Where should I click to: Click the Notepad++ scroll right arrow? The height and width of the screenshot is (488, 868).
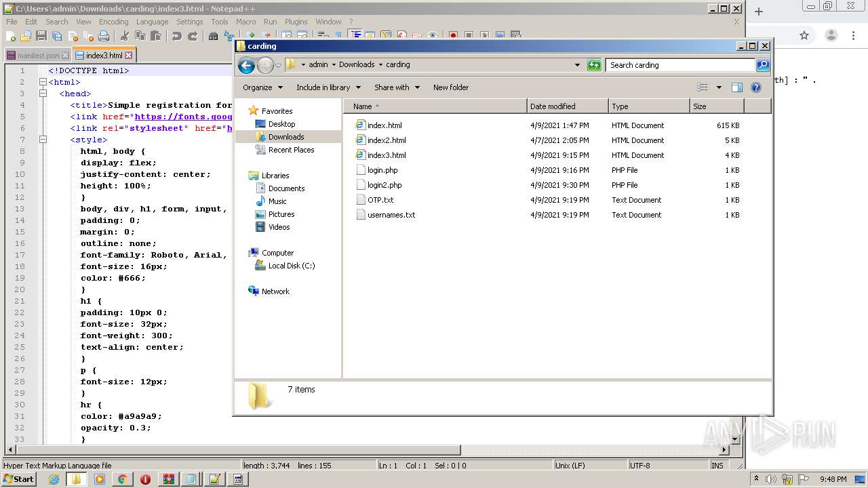724,450
